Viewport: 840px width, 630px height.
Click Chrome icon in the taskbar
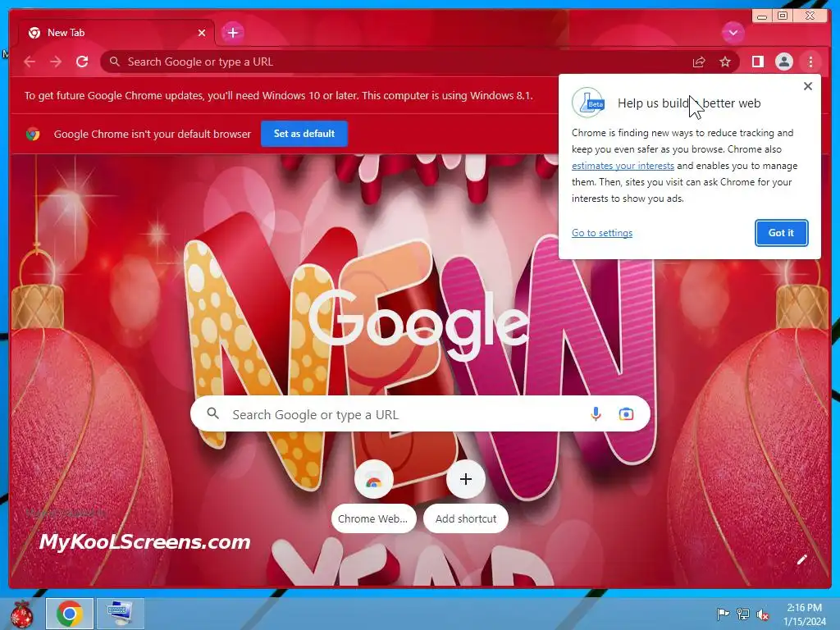pyautogui.click(x=70, y=614)
